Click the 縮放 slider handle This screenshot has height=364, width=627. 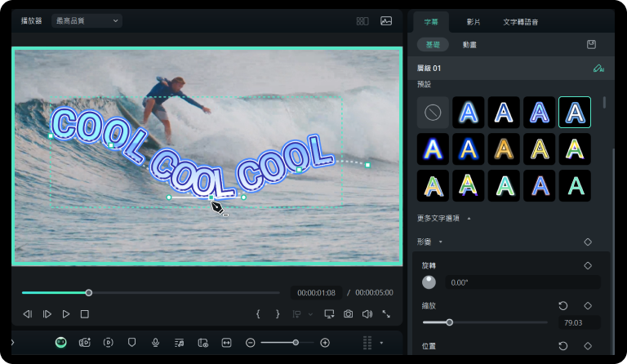(x=450, y=322)
